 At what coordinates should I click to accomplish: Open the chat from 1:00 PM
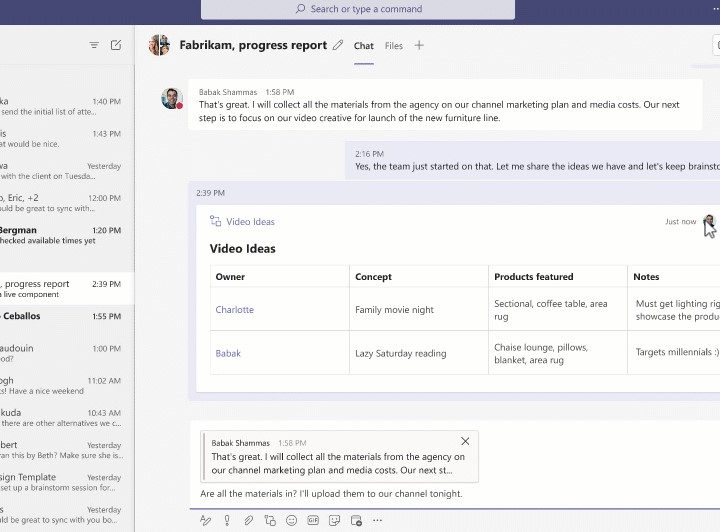point(67,353)
